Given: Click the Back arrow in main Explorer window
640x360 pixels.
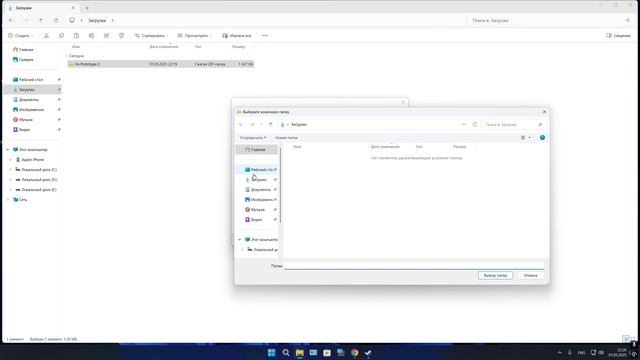Looking at the screenshot, I should pyautogui.click(x=11, y=20).
